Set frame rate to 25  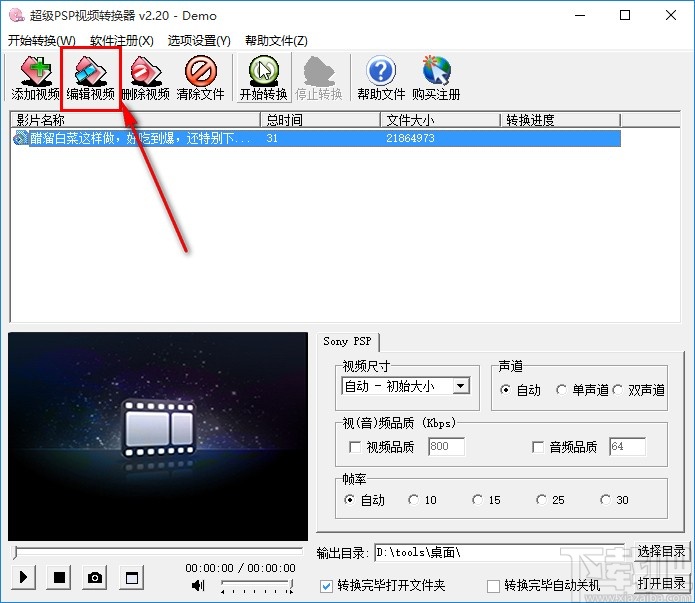pyautogui.click(x=541, y=500)
